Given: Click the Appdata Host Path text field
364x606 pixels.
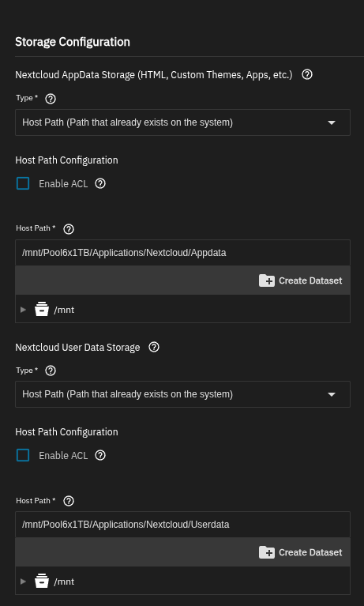Looking at the screenshot, I should pos(182,253).
